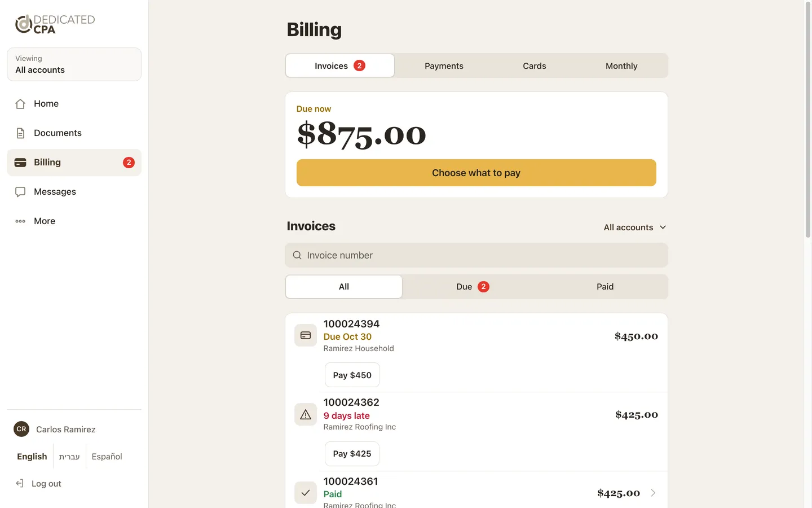Viewport: 812px width, 508px height.
Task: Click the Pay $425 button
Action: point(352,454)
